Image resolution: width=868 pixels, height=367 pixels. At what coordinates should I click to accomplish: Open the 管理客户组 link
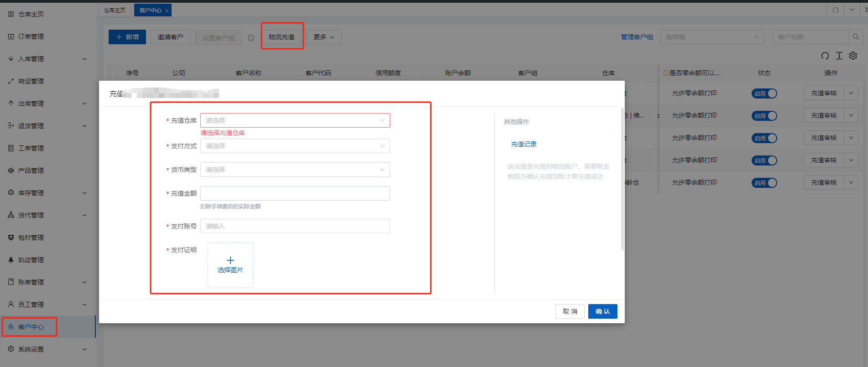click(x=637, y=37)
